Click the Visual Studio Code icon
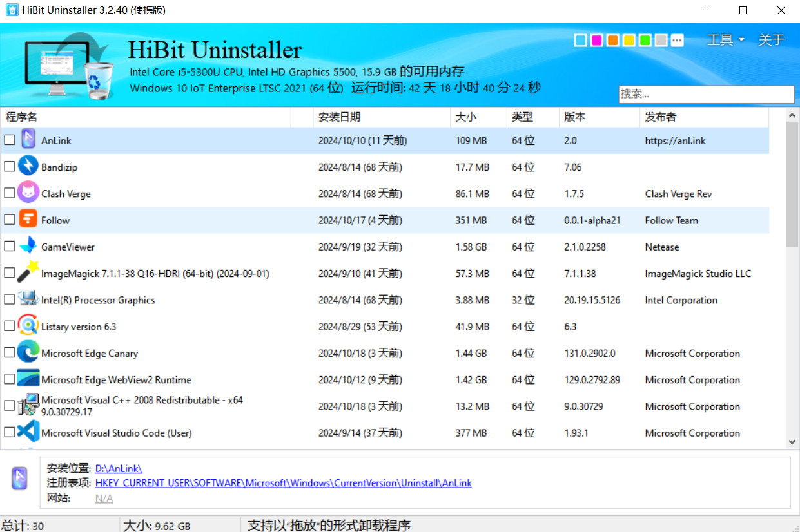The height and width of the screenshot is (532, 800). pos(28,432)
